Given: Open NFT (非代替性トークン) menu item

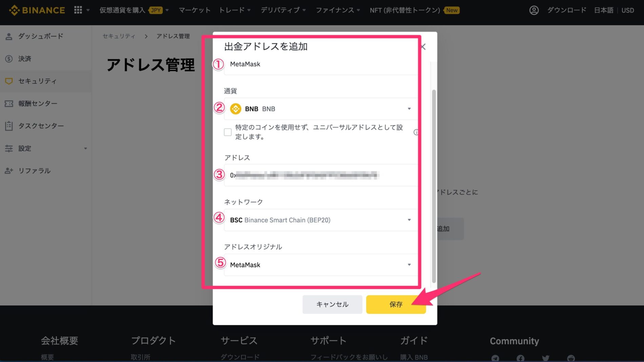Looking at the screenshot, I should 405,10.
